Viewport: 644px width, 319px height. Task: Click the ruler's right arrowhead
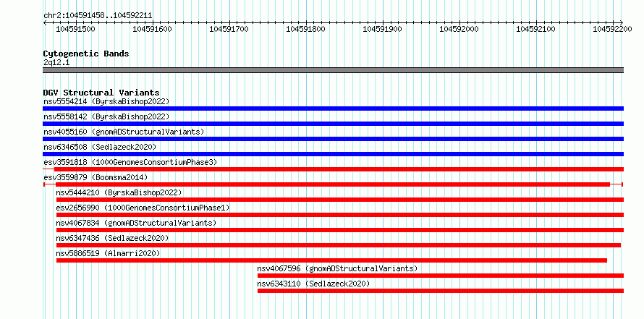[622, 22]
